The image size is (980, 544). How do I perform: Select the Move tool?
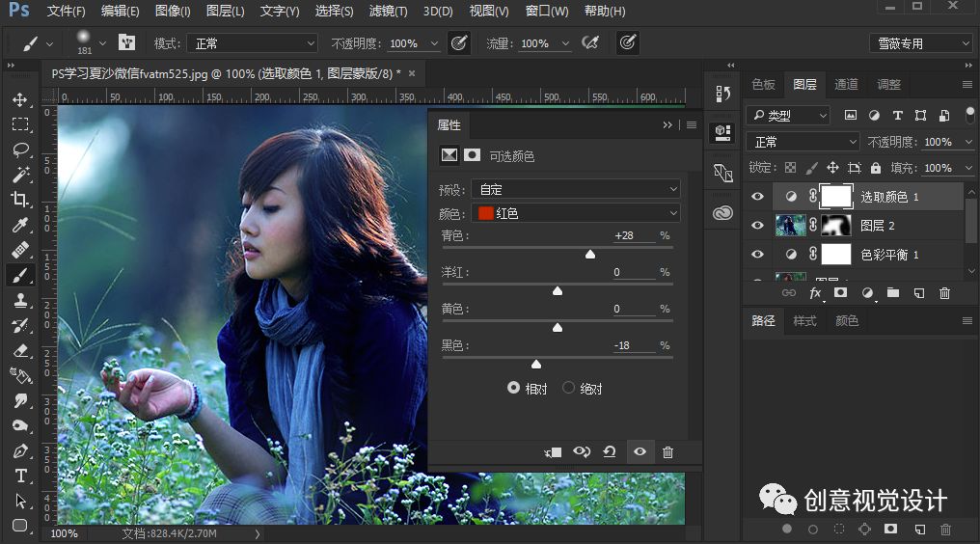20,99
